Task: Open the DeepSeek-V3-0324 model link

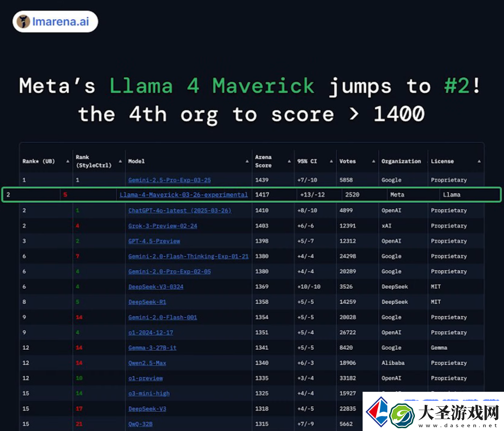Action: click(x=155, y=287)
